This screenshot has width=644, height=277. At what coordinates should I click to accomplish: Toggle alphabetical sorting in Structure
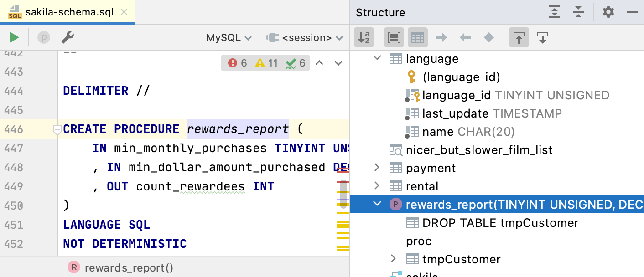[364, 38]
